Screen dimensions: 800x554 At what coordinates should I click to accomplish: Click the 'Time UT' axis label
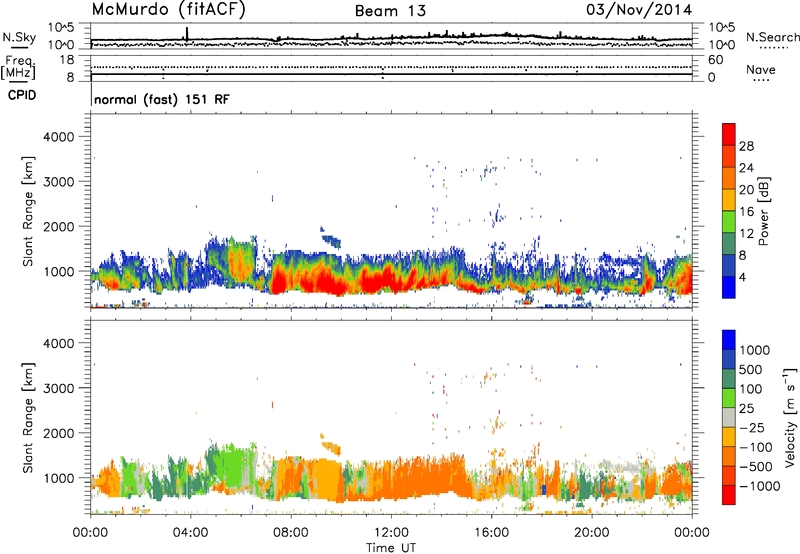391,547
